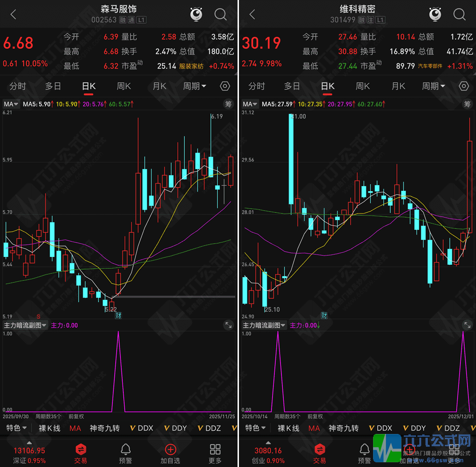Open search from the 森马服饰 header

pos(221,14)
